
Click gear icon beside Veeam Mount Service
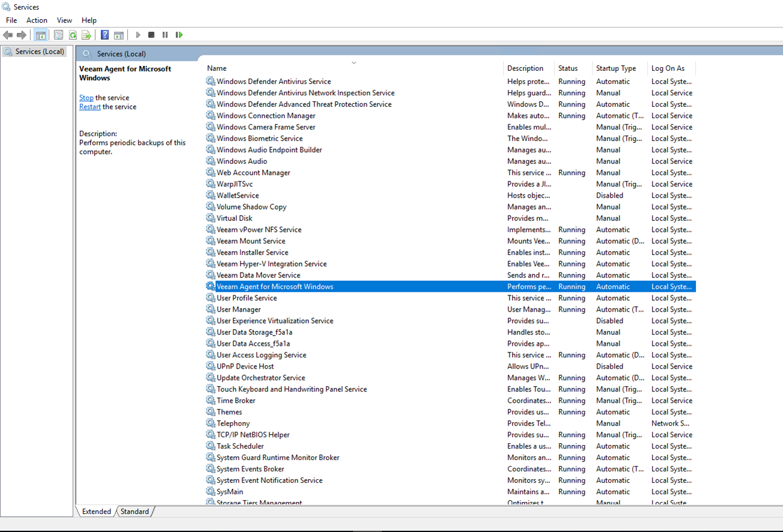point(210,241)
